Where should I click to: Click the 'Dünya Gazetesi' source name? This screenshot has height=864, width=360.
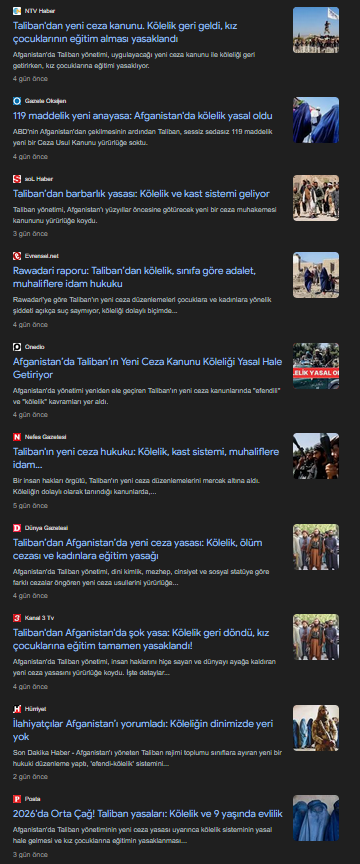(x=46, y=528)
